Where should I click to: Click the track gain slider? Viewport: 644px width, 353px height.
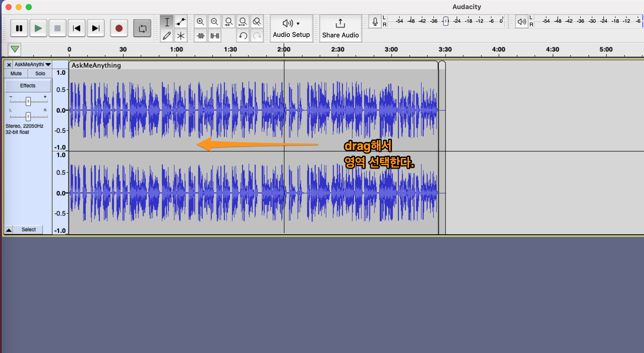(28, 101)
